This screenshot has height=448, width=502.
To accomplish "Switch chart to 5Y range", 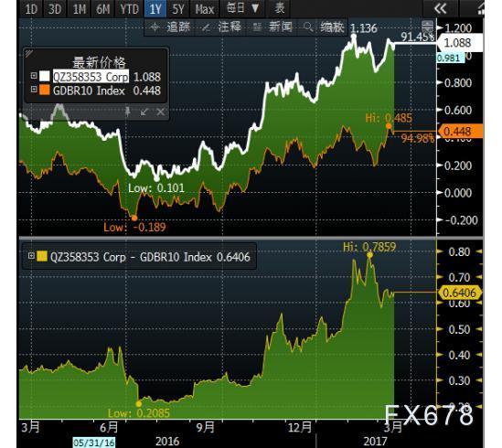I will point(178,8).
